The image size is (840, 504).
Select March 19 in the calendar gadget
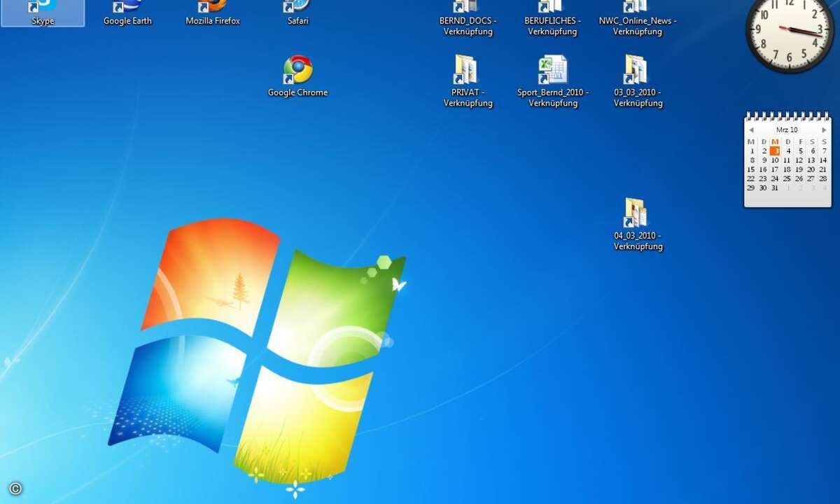pyautogui.click(x=799, y=169)
